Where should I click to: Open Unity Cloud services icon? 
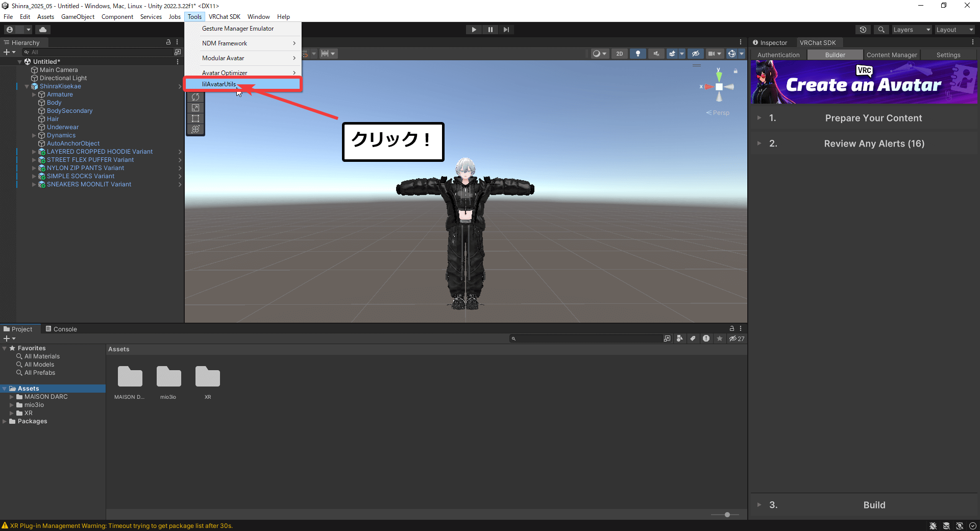tap(43, 30)
